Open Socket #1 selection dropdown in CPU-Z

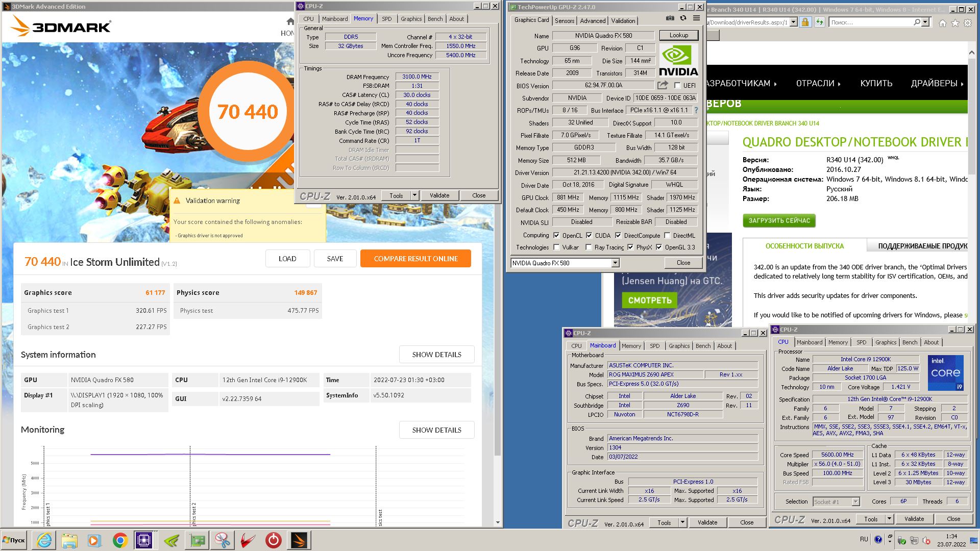pos(855,502)
